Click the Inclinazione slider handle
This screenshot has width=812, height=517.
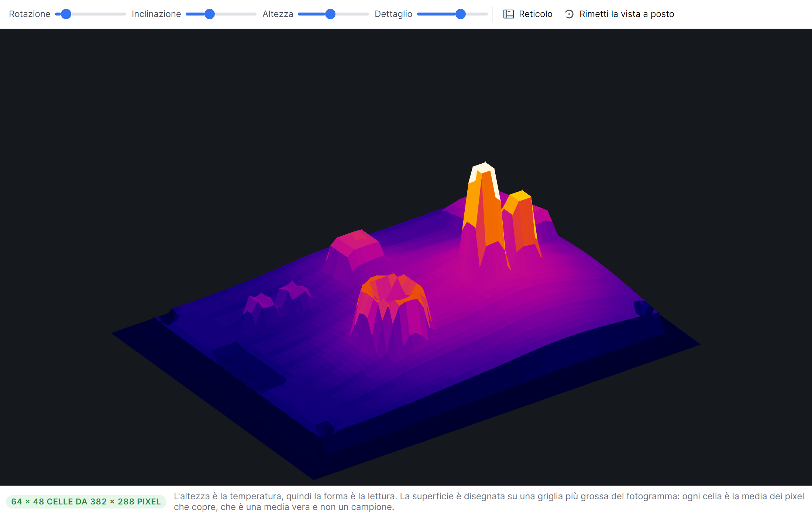pos(210,14)
